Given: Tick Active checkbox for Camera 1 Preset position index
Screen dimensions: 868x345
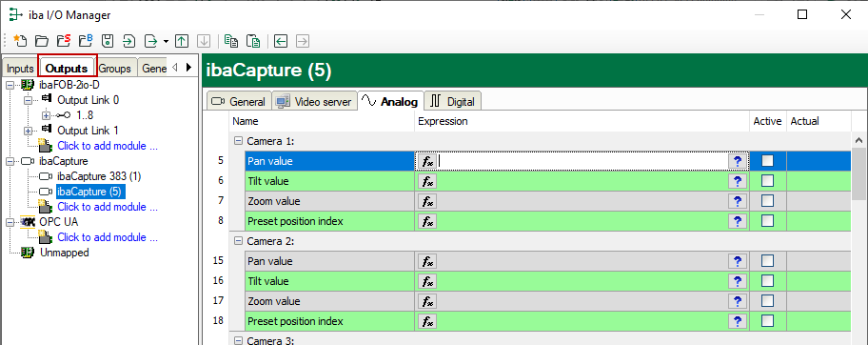Looking at the screenshot, I should point(767,221).
